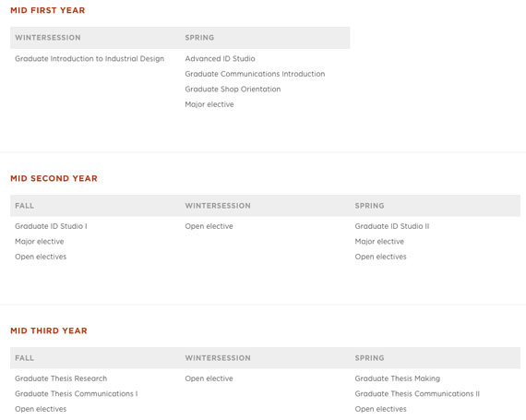Click Major elective under first year Spring
The height and width of the screenshot is (420, 526).
click(x=209, y=104)
